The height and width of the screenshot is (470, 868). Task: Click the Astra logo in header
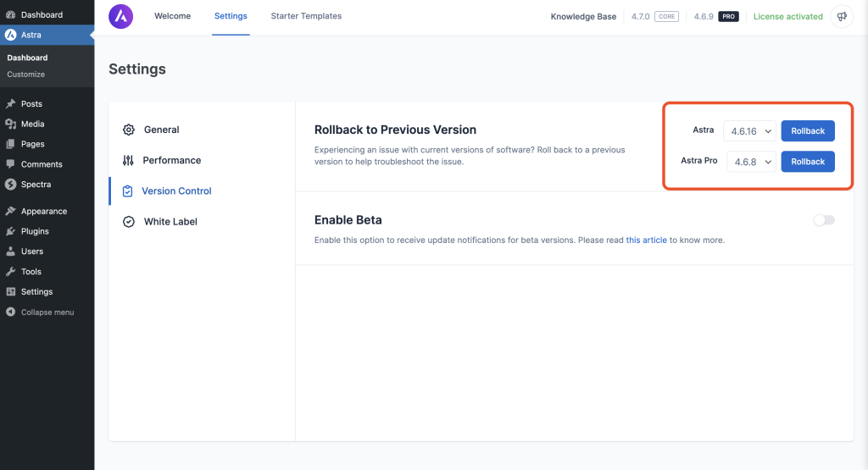point(120,17)
